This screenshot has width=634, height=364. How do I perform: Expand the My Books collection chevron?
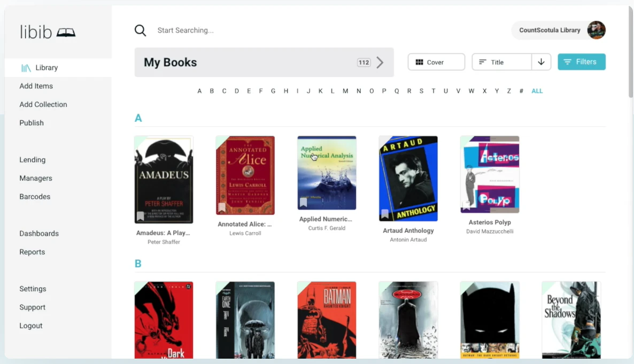pyautogui.click(x=380, y=63)
